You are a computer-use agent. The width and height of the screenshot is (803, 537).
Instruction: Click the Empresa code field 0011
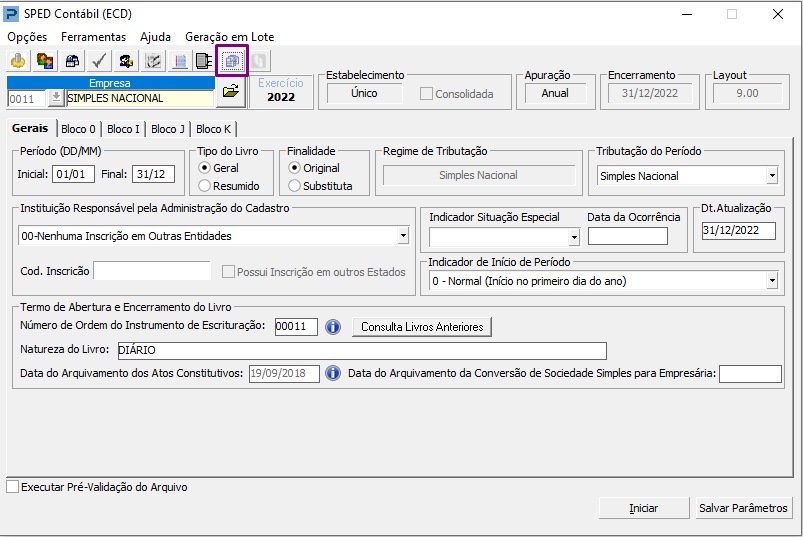[x=27, y=99]
